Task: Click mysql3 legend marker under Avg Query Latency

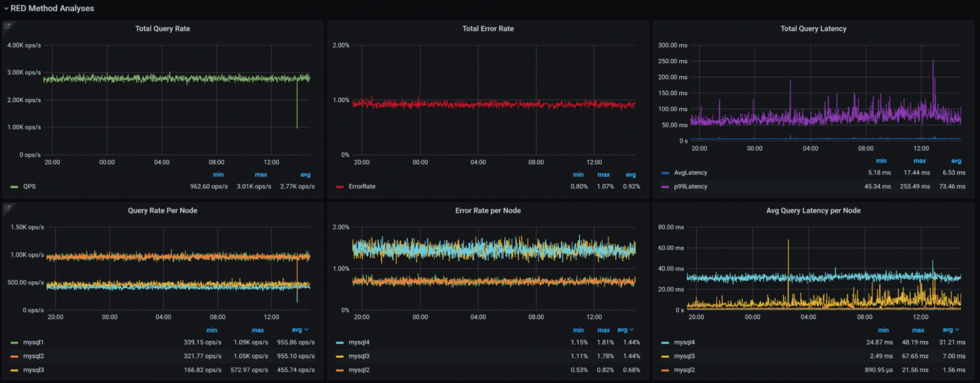Action: coord(664,356)
